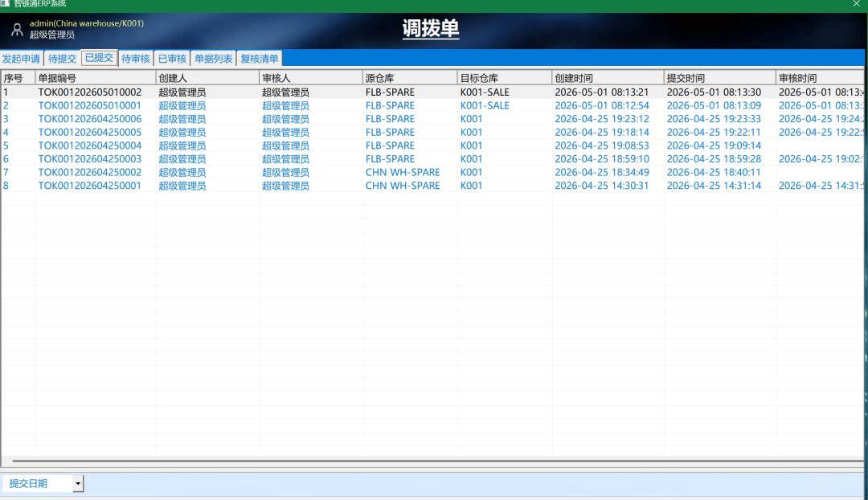Screen dimensions: 868x500
Task: Click the 提交时间 column header
Action: click(x=719, y=78)
